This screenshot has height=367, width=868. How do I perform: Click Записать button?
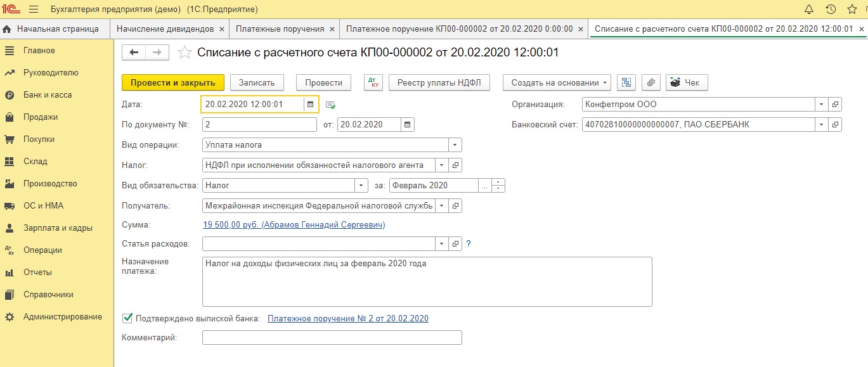click(x=257, y=82)
